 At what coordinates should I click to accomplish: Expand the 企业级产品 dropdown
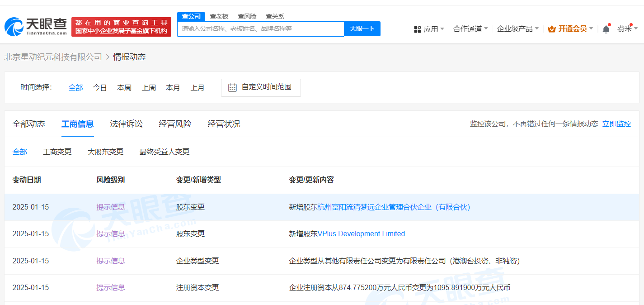[518, 29]
